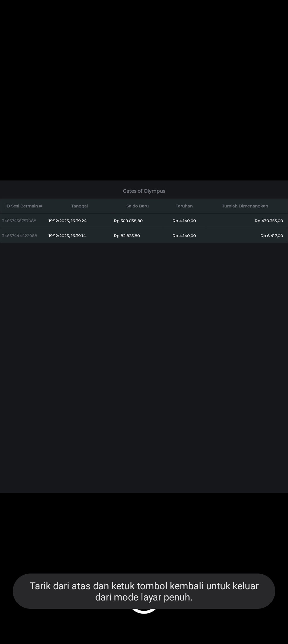The image size is (288, 644).
Task: Tap the fullscreen mode toast message
Action: (x=144, y=591)
